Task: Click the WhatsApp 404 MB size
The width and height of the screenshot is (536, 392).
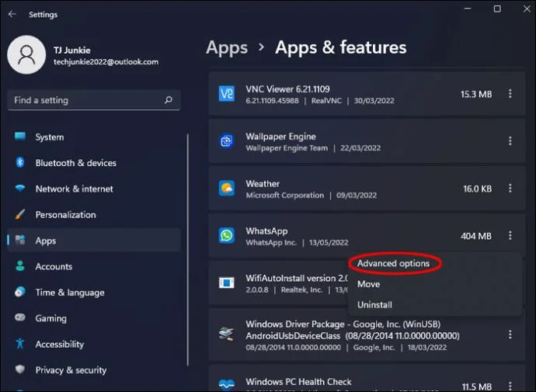Action: coord(476,236)
